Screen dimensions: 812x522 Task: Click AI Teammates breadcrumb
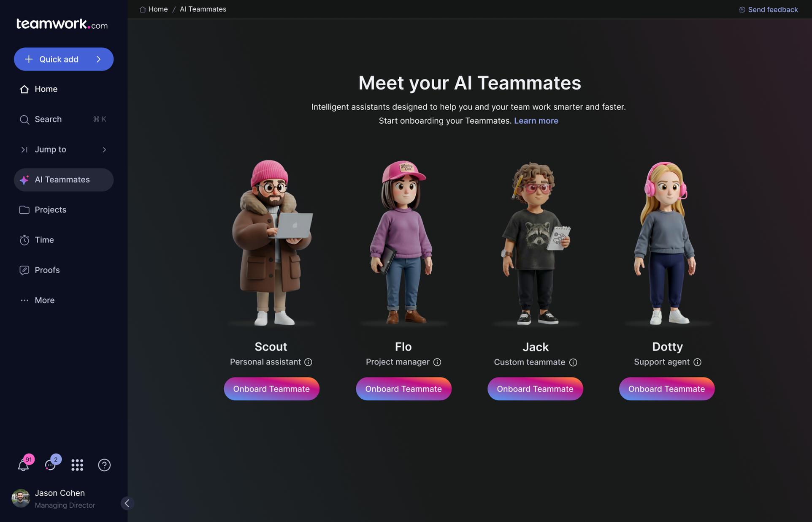(203, 9)
